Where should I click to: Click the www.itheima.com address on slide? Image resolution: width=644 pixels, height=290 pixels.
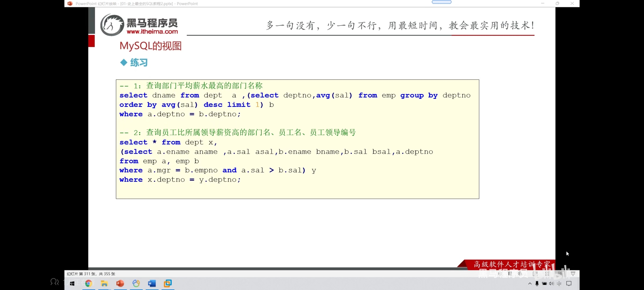pyautogui.click(x=152, y=32)
